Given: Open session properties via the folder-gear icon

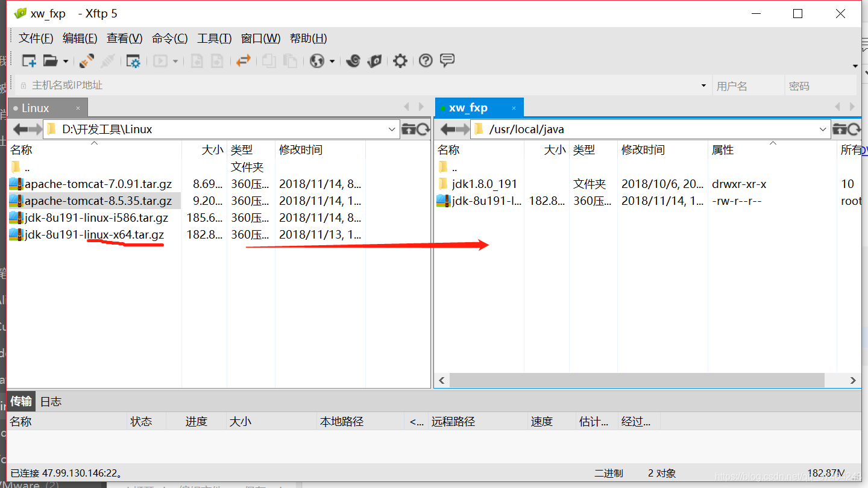Looking at the screenshot, I should [x=134, y=60].
